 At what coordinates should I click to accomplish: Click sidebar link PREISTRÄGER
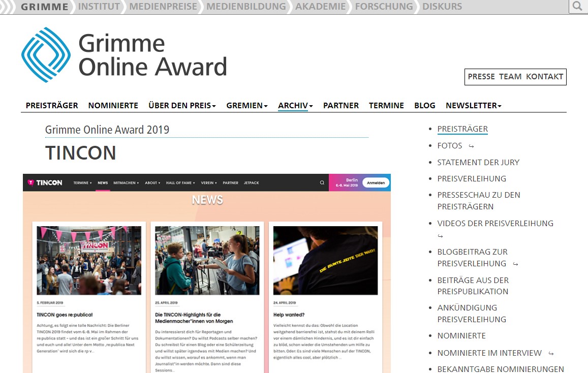[x=462, y=129]
